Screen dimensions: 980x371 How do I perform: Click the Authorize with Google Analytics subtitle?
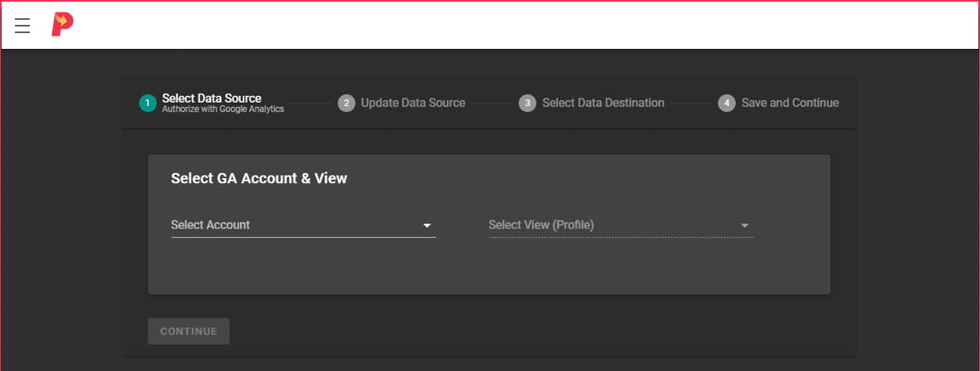click(223, 109)
